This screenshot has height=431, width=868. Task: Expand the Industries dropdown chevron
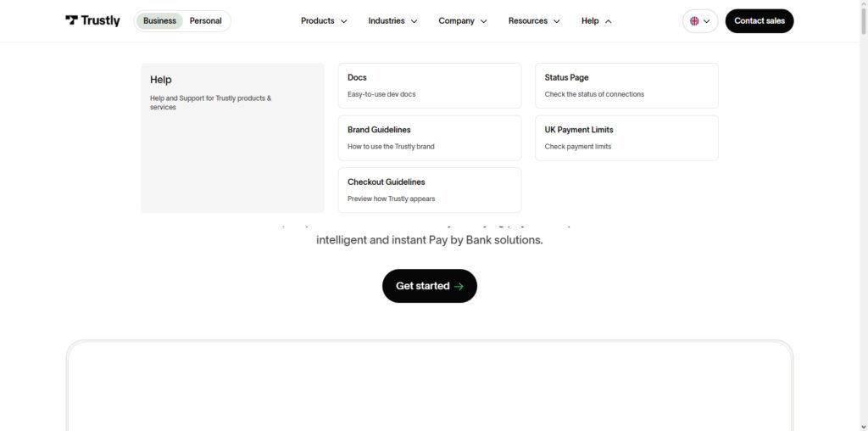click(414, 21)
